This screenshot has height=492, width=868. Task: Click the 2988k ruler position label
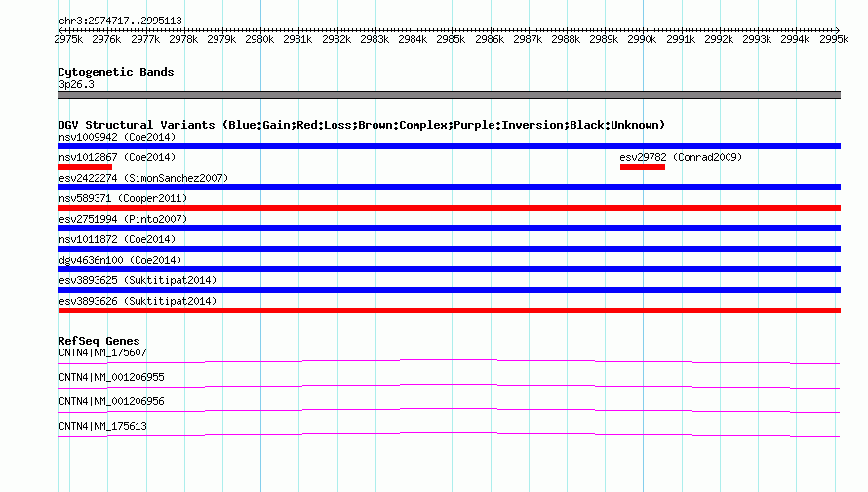tap(566, 39)
